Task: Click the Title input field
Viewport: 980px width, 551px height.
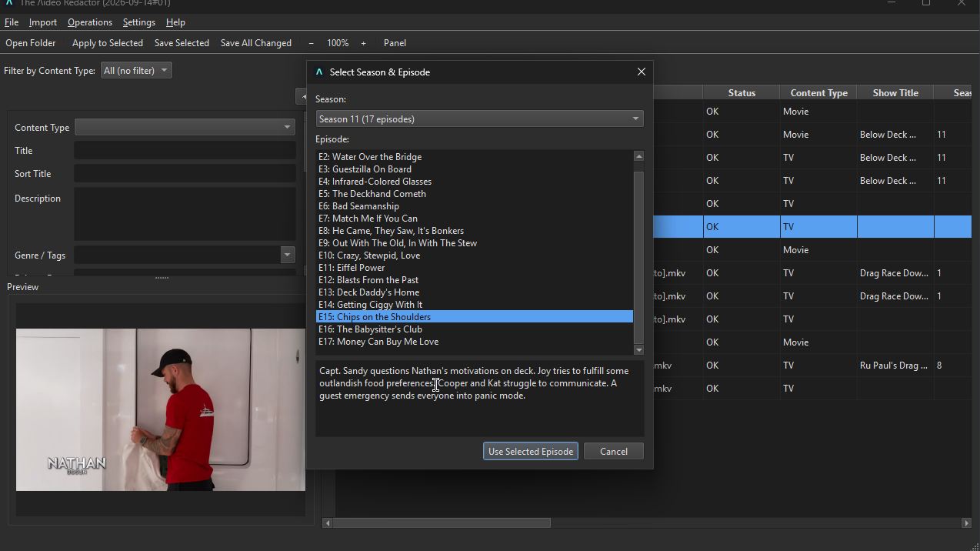Action: (x=185, y=151)
